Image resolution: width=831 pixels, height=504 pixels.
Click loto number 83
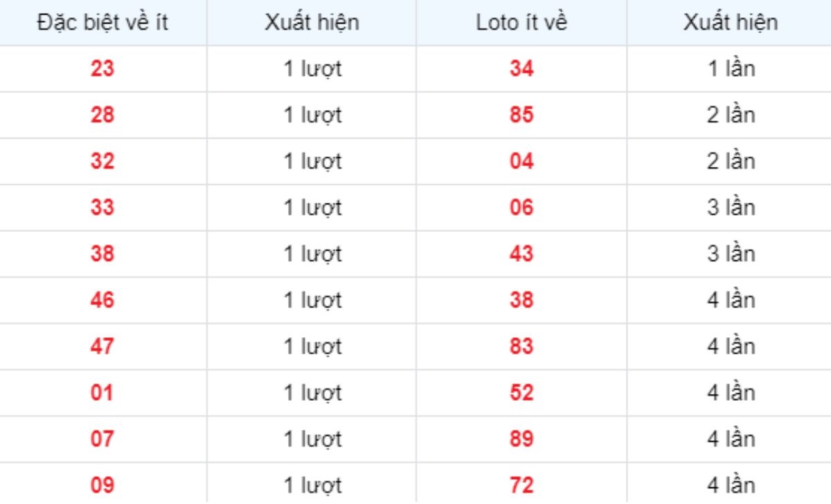tap(521, 346)
